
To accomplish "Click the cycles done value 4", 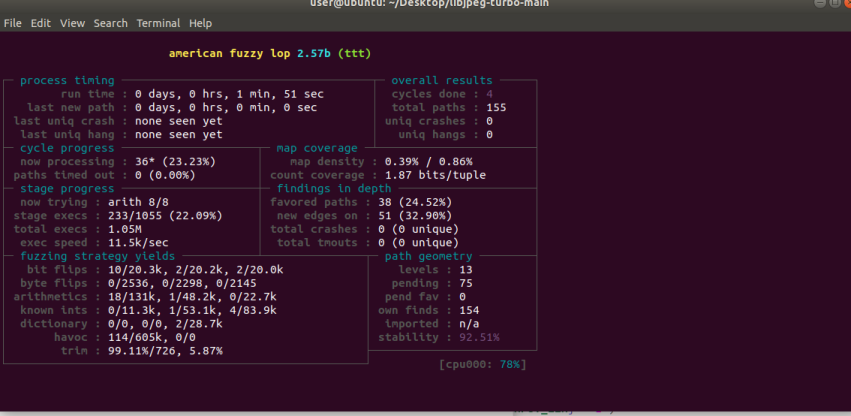I will 490,94.
